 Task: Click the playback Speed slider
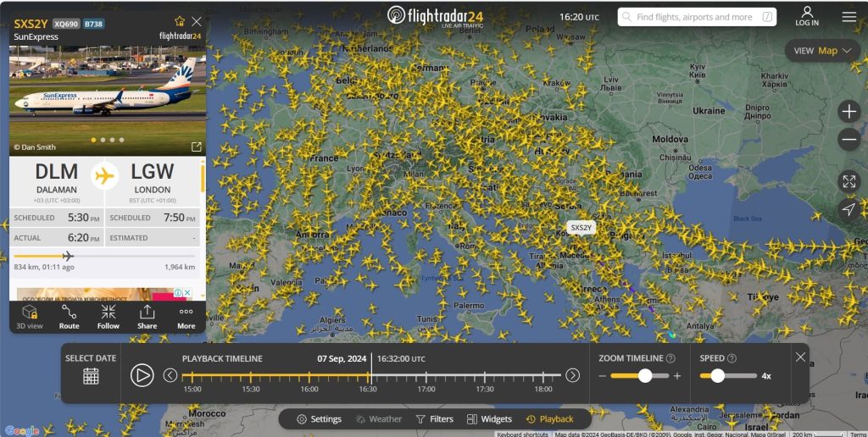click(x=727, y=376)
